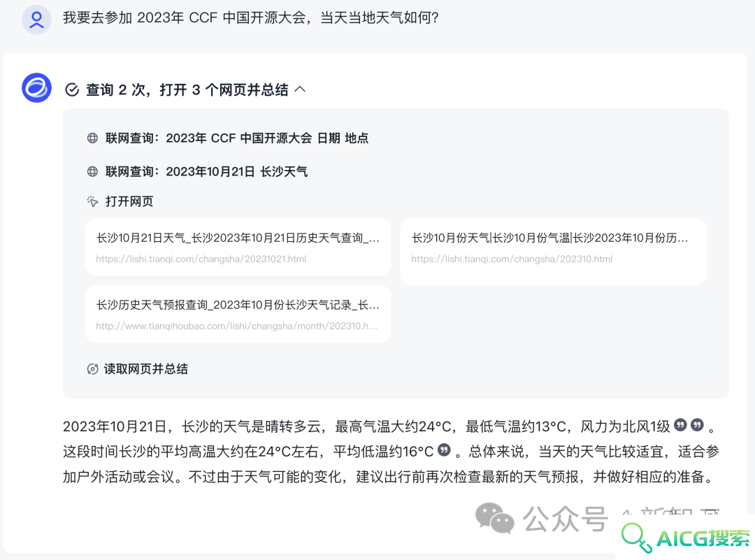
Task: Click the 读取网页并总结 spinner icon
Action: point(92,369)
